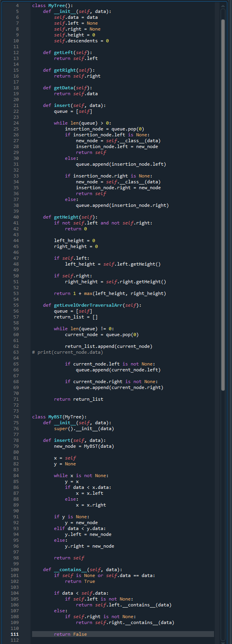
Task: Click 'super().__init__(data)' call
Action: click(x=84, y=429)
